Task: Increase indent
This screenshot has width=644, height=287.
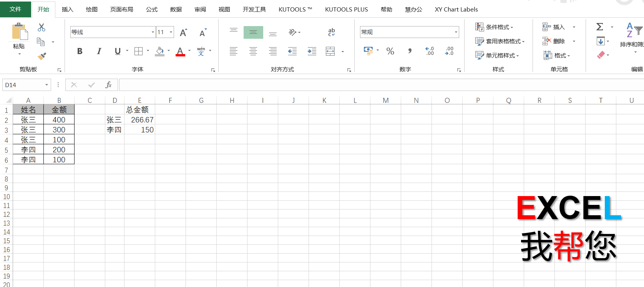Action: click(x=312, y=51)
